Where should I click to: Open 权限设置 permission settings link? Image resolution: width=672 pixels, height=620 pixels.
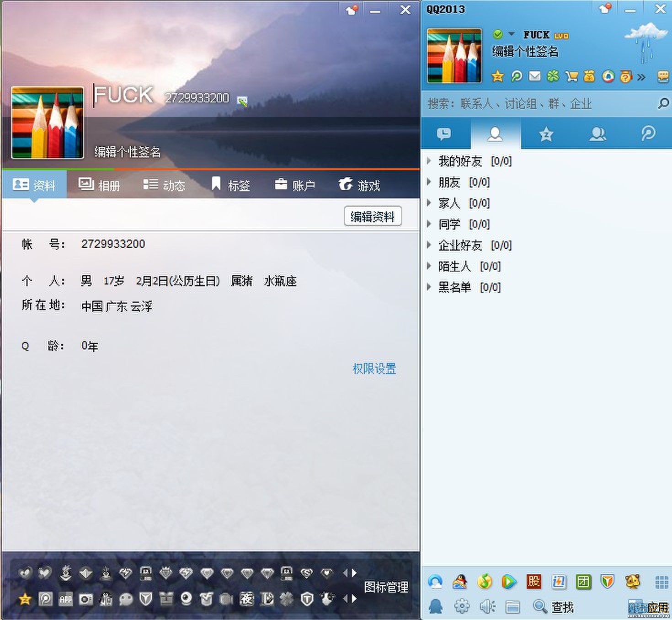click(x=374, y=369)
